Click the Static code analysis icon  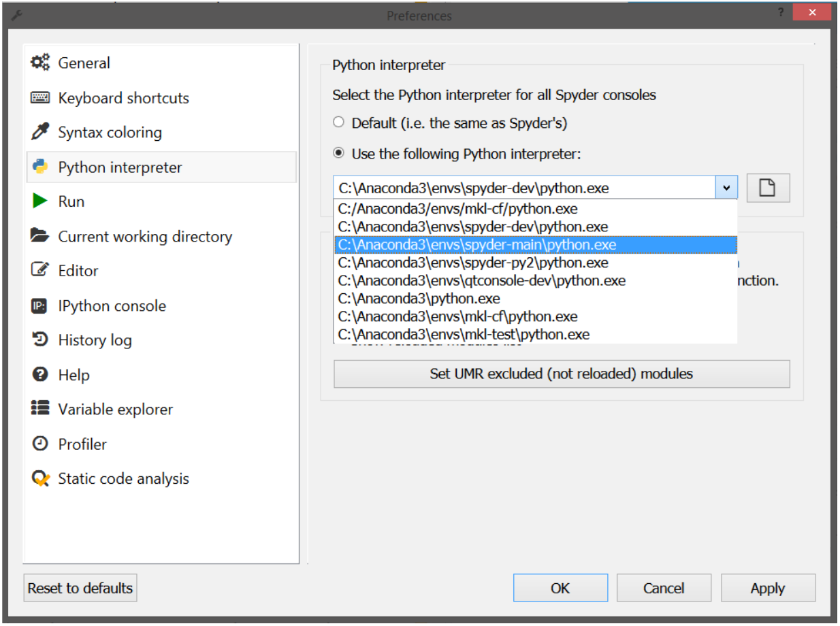click(40, 478)
